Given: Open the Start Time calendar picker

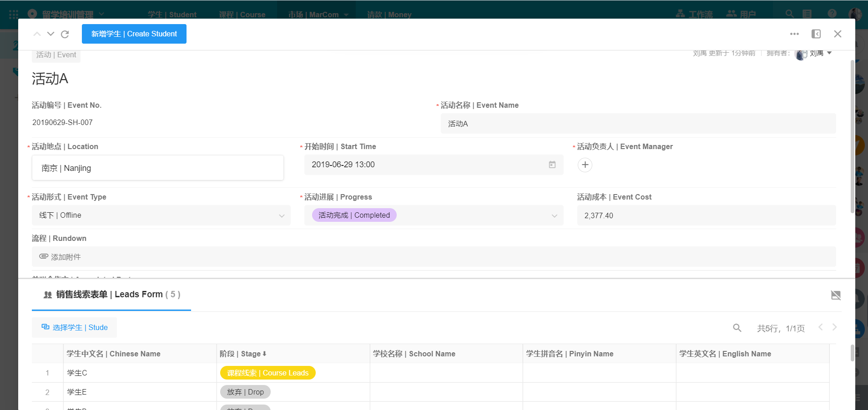Looking at the screenshot, I should coord(552,165).
